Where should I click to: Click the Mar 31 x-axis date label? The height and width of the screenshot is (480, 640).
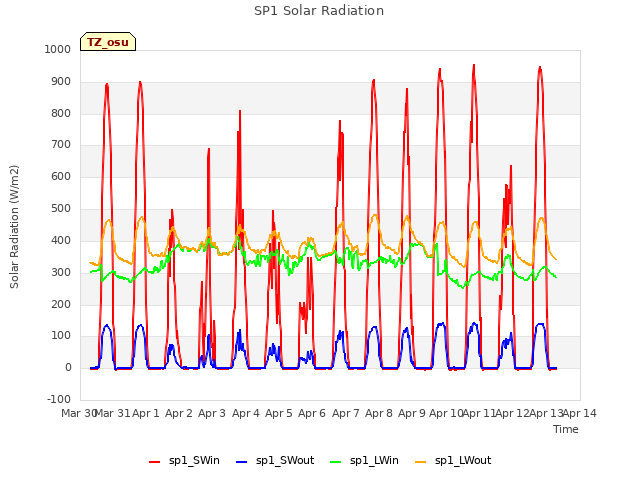point(112,413)
